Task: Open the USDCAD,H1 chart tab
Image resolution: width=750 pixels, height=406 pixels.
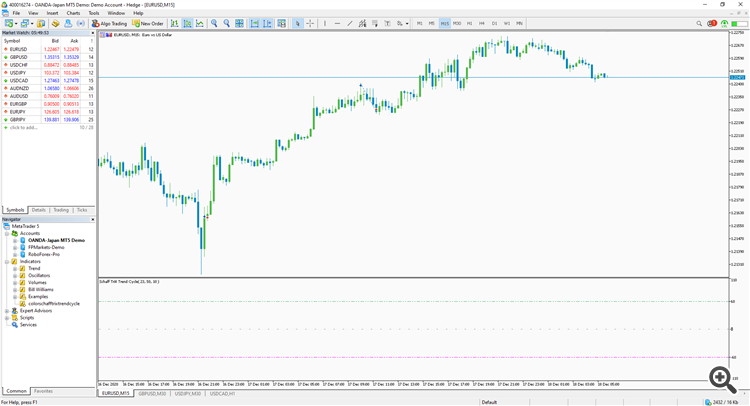Action: click(222, 394)
